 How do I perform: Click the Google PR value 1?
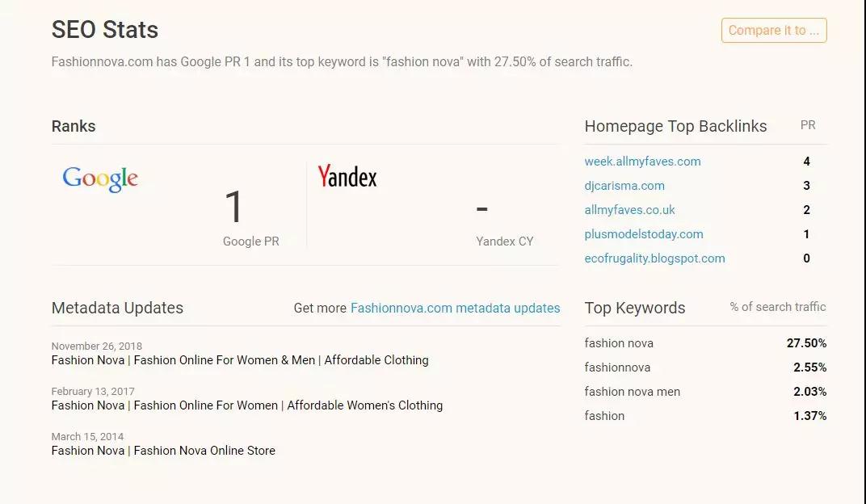coord(233,207)
